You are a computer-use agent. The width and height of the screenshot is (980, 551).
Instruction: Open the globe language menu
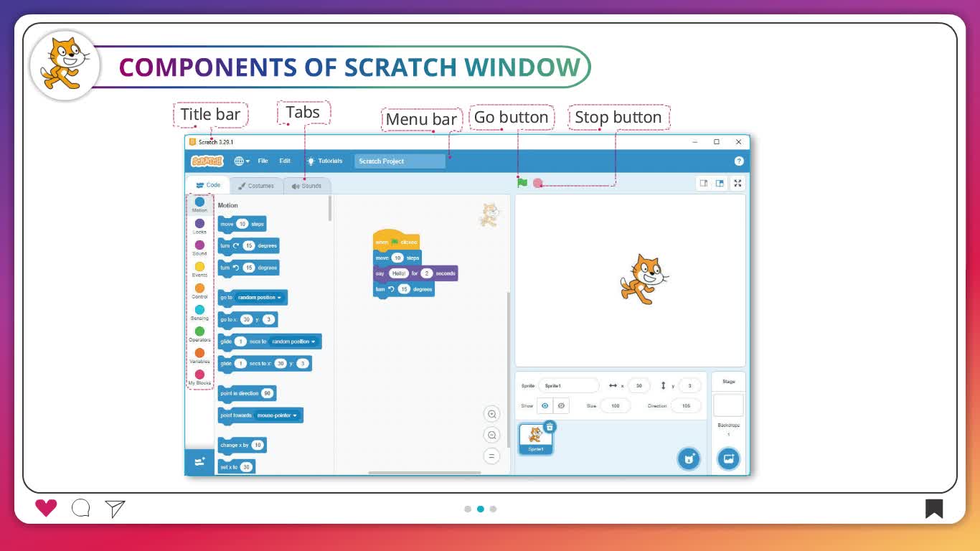pyautogui.click(x=242, y=161)
